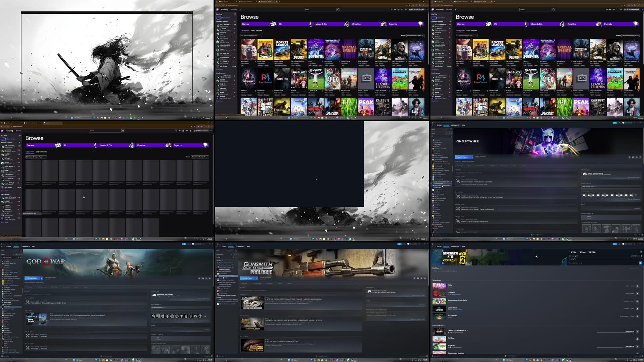Open the Sort by dropdown in top-middle Twitch frame

415,35
